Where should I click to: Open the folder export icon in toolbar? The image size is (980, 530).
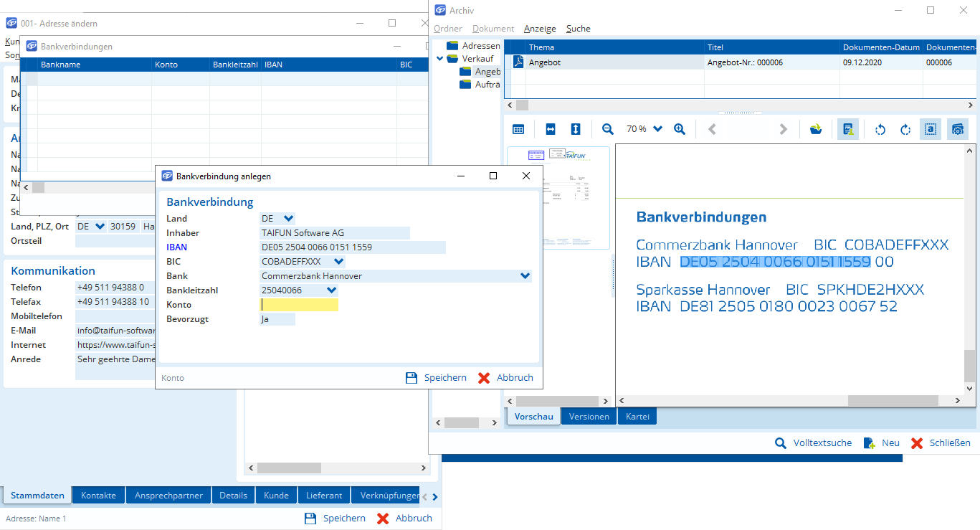(816, 129)
